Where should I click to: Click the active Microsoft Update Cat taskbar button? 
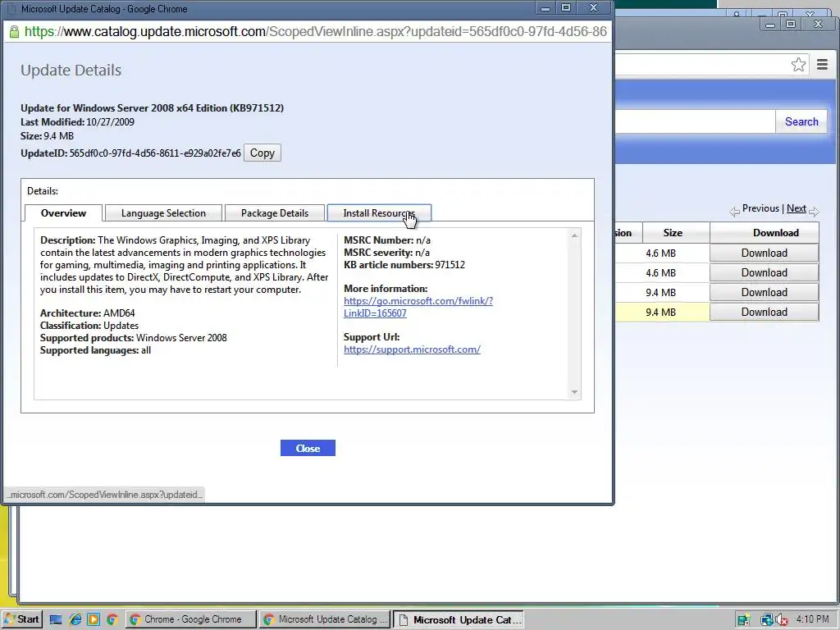(459, 619)
